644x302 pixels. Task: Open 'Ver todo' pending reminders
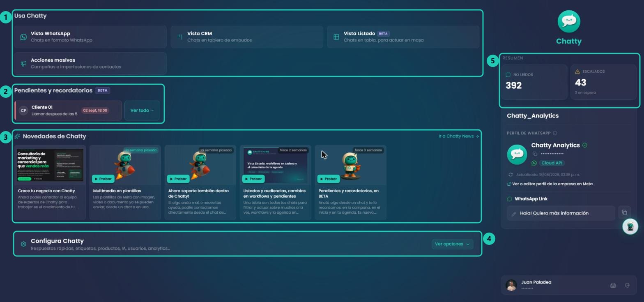tap(142, 111)
